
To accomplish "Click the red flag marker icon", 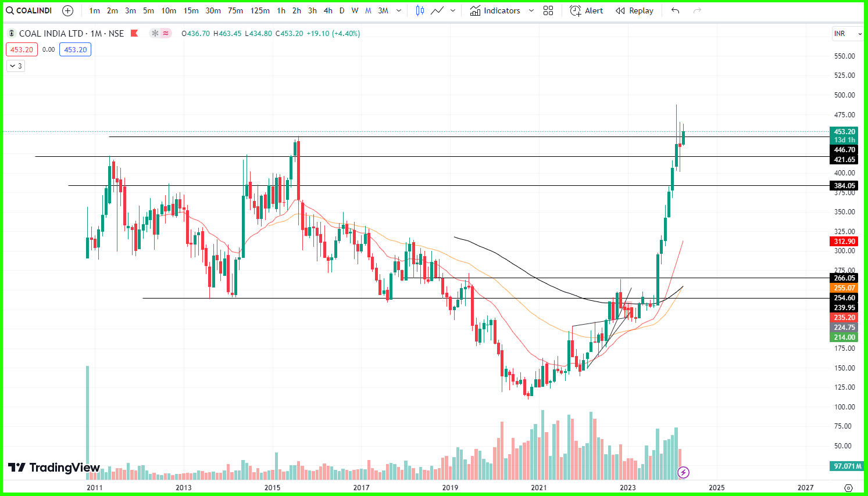I will pyautogui.click(x=135, y=34).
